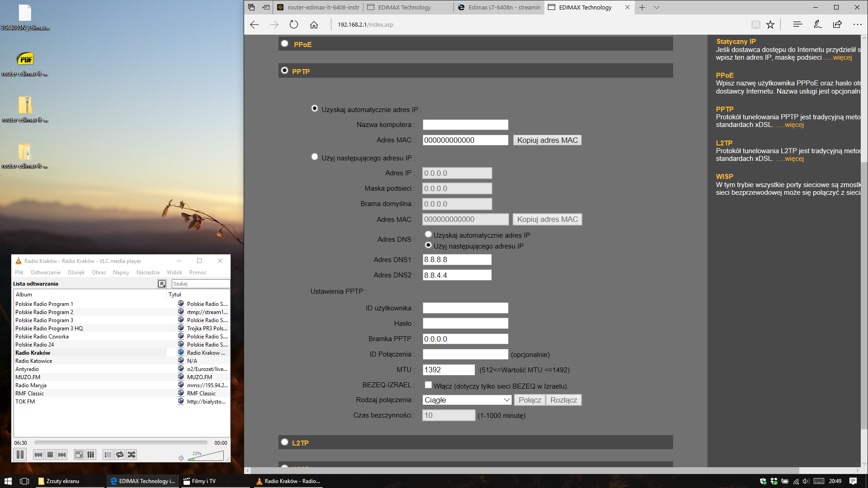Open a new tab in Edge

coord(642,7)
